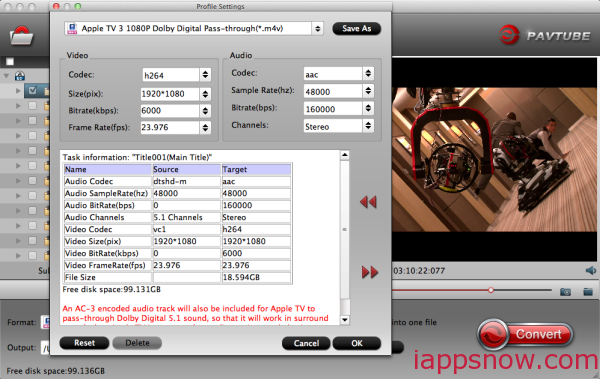Start conversion with the Convert button
Screen dimensions: 600x379
coord(525,334)
